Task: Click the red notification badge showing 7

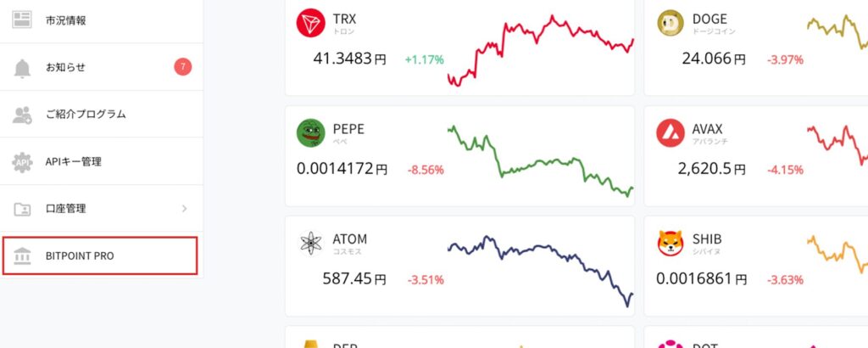Action: (x=182, y=67)
